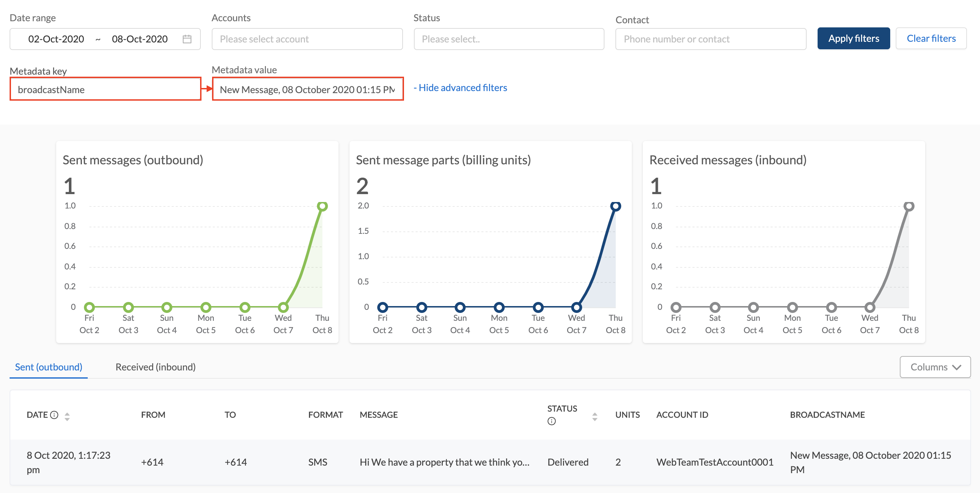Viewport: 980px width, 493px height.
Task: Click the Apply filters button
Action: [853, 38]
